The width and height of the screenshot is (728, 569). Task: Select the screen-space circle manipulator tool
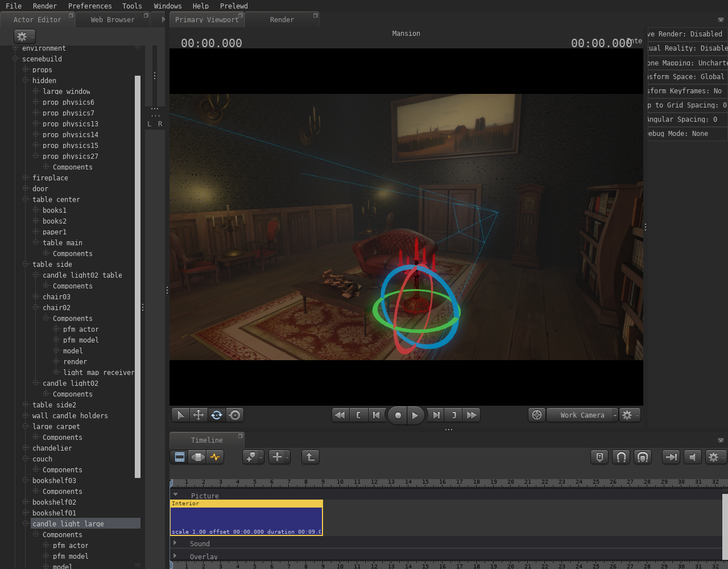click(235, 415)
